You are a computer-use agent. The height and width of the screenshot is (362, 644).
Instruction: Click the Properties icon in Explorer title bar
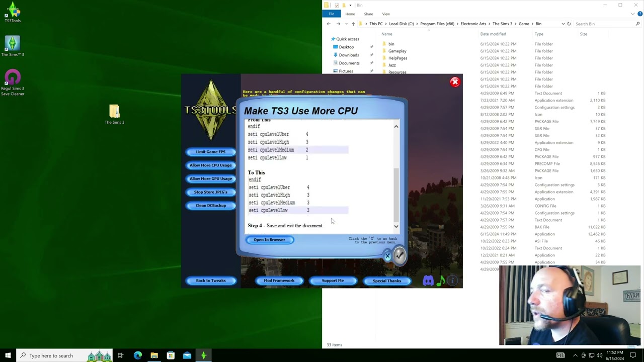pyautogui.click(x=337, y=5)
